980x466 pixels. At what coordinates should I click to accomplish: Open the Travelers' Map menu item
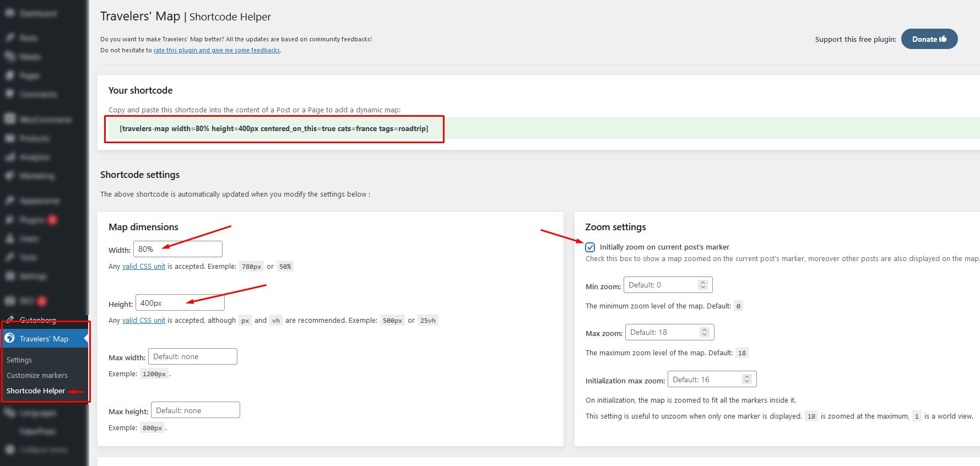44,339
